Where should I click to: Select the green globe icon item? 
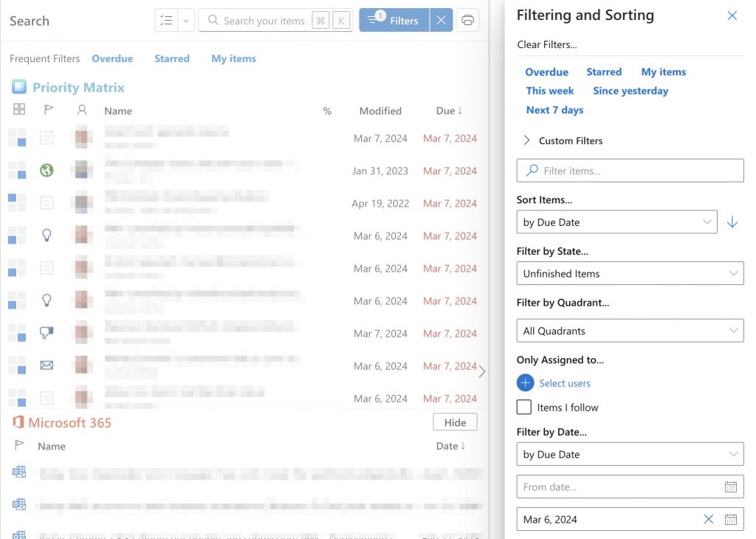[47, 170]
